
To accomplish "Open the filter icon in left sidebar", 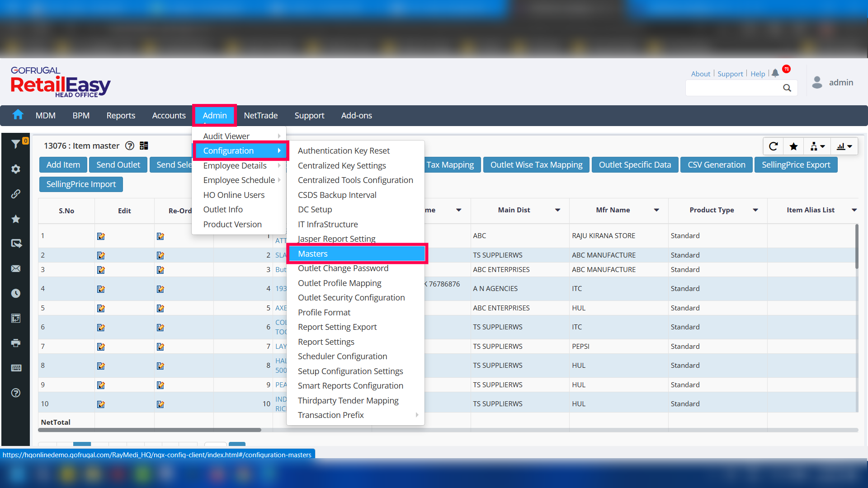I will click(x=15, y=144).
